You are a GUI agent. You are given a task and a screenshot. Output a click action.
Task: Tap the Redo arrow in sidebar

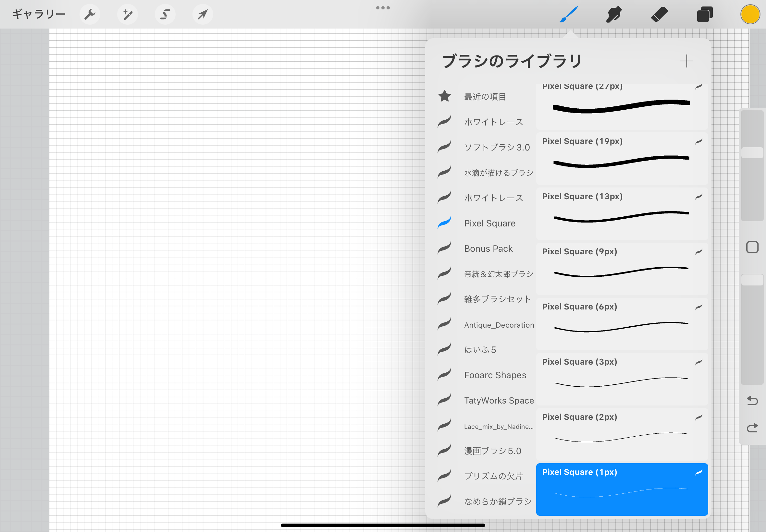[x=752, y=428]
